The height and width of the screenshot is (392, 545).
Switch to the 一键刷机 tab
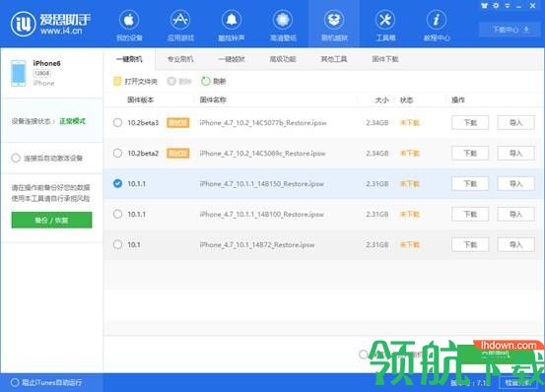(x=129, y=59)
